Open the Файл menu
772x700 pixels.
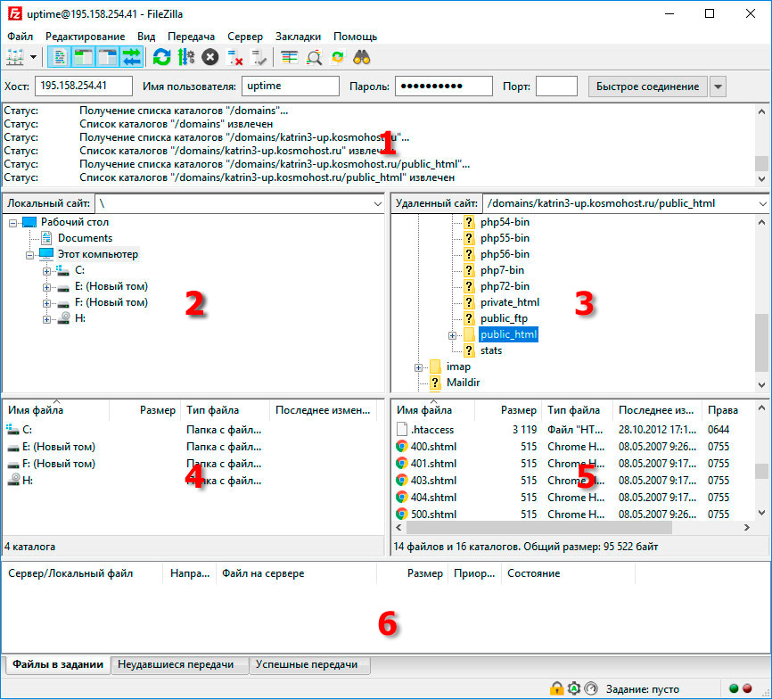(x=21, y=37)
